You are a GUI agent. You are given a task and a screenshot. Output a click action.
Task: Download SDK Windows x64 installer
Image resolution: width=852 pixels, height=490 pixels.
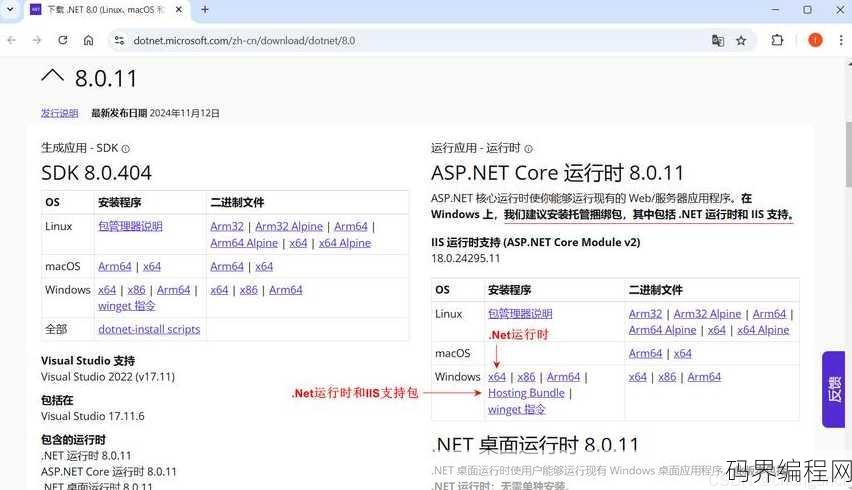click(x=107, y=290)
